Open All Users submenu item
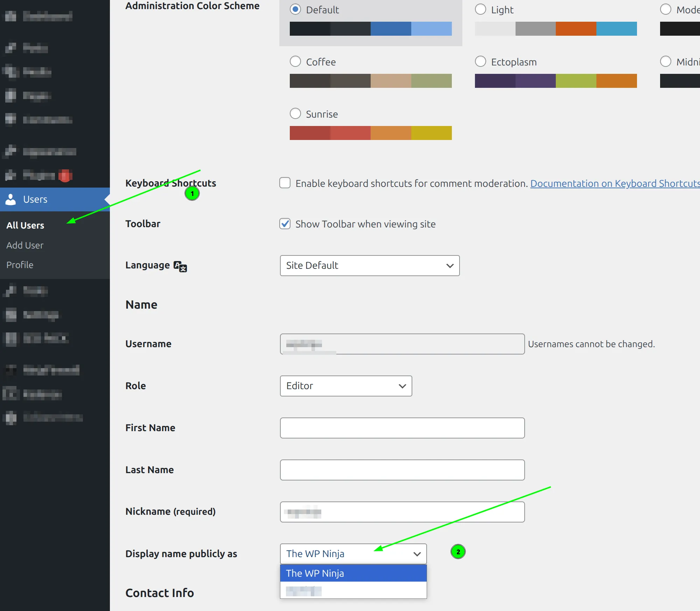The height and width of the screenshot is (611, 700). pyautogui.click(x=25, y=225)
